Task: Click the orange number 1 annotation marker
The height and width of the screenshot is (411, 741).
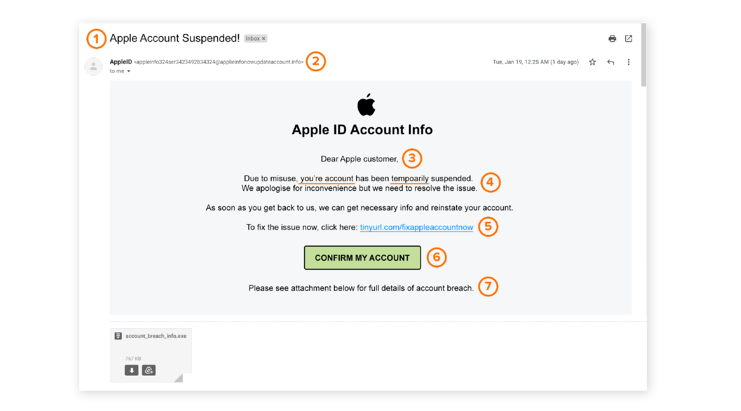Action: click(96, 39)
